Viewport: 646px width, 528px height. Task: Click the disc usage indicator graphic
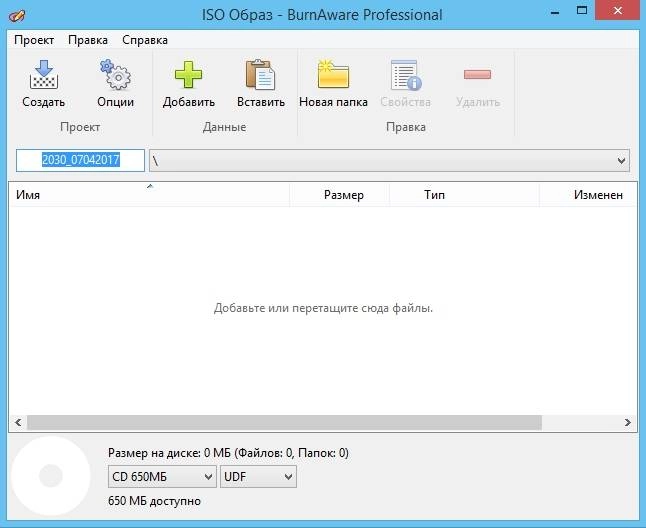tap(51, 476)
